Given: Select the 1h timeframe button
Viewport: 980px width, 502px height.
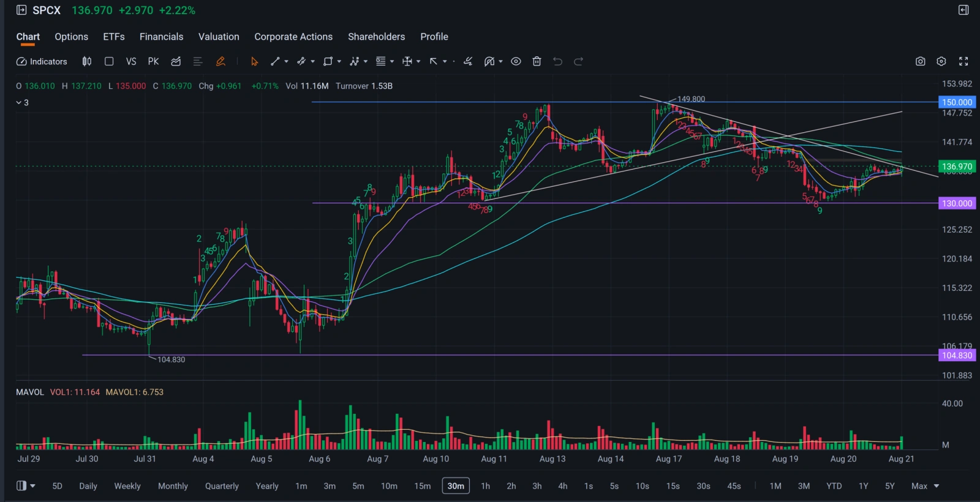Looking at the screenshot, I should 485,486.
